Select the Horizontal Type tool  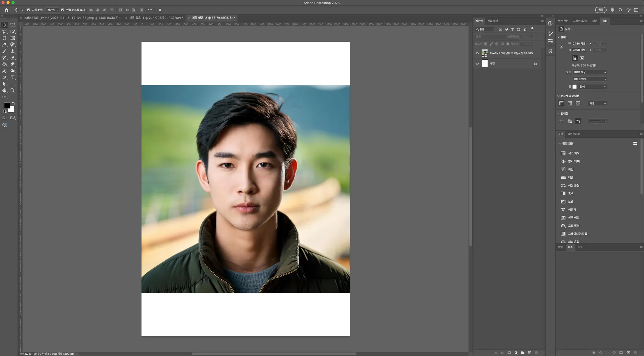click(13, 77)
